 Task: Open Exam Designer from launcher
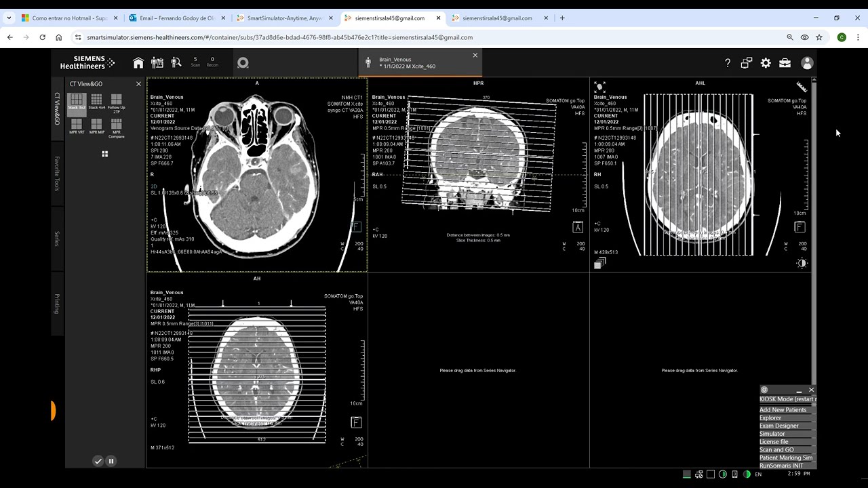click(787, 426)
